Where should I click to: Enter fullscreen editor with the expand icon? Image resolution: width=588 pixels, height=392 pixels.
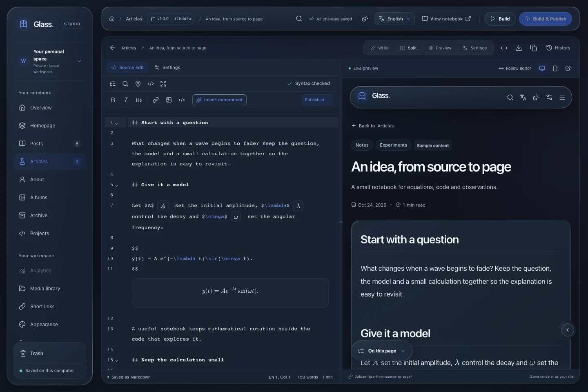pos(163,84)
